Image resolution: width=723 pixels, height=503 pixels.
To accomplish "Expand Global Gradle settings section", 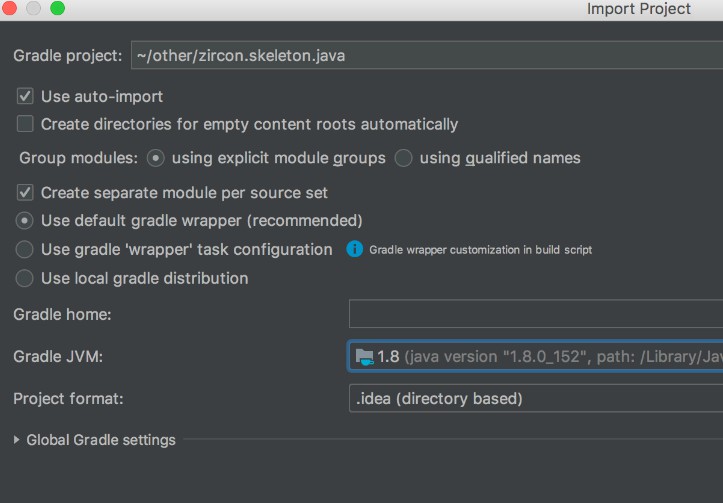I will (x=17, y=440).
